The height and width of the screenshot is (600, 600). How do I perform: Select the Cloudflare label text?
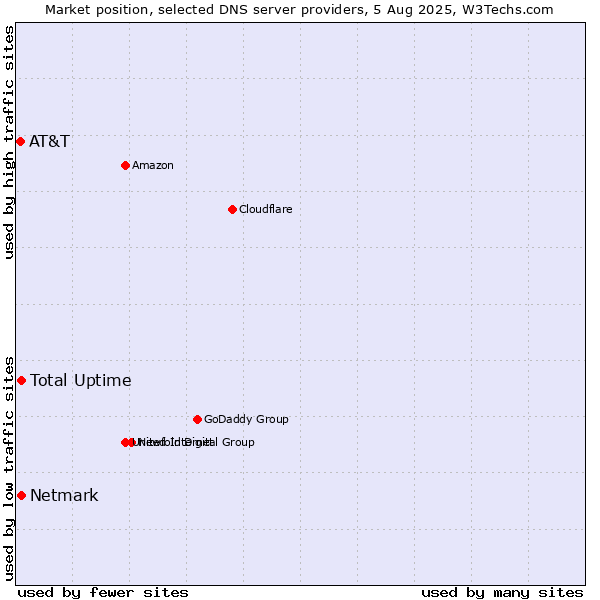[266, 209]
